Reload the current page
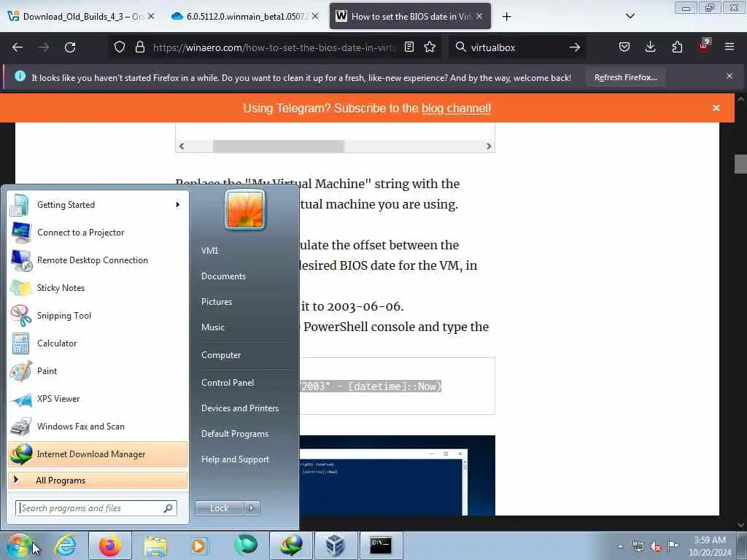The width and height of the screenshot is (747, 560). [x=70, y=47]
